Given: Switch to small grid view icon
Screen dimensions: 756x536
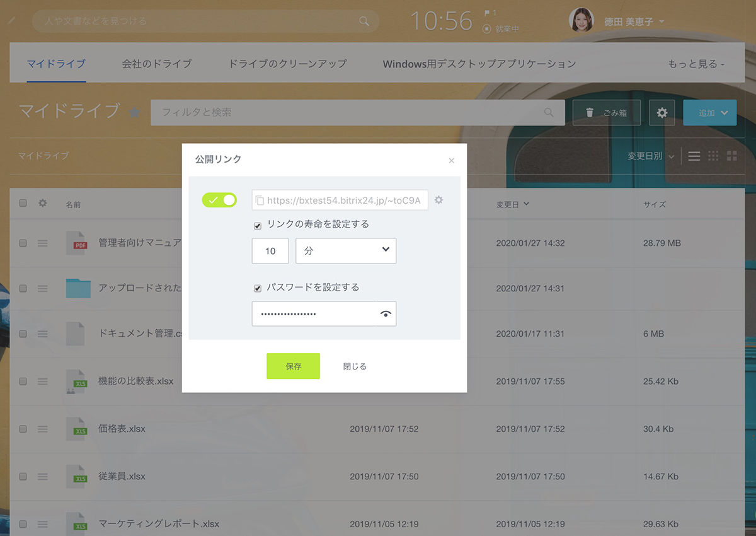Looking at the screenshot, I should pos(713,156).
